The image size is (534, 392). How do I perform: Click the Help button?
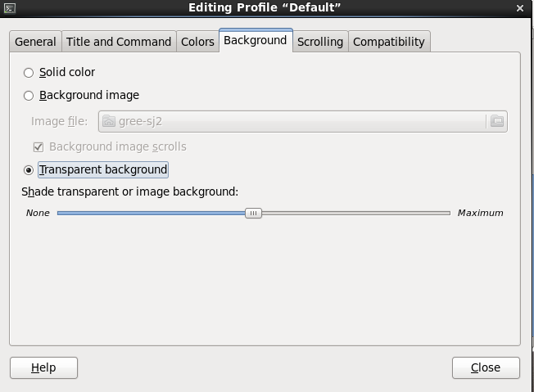pos(43,367)
